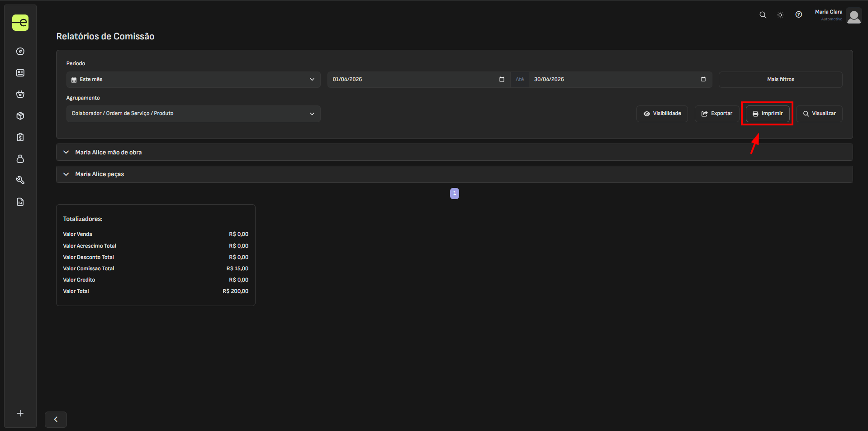Screen dimensions: 868x431
Task: Open the reports document sidebar icon
Action: [x=20, y=202]
